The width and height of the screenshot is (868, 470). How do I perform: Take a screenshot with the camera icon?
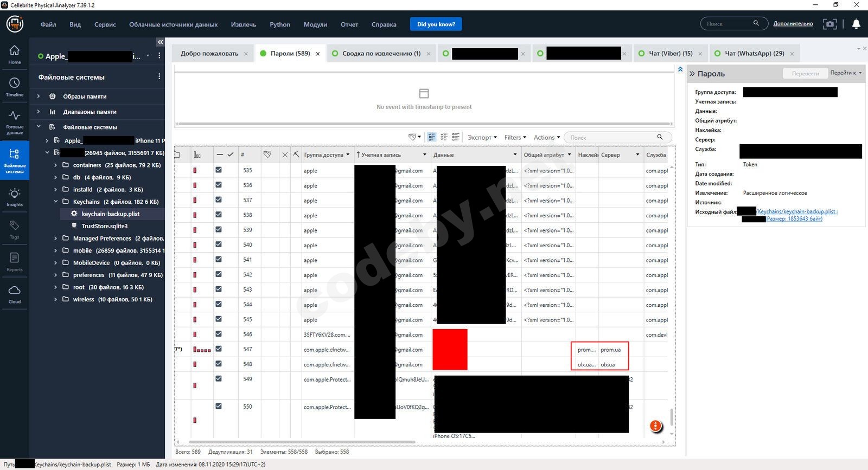click(x=829, y=24)
